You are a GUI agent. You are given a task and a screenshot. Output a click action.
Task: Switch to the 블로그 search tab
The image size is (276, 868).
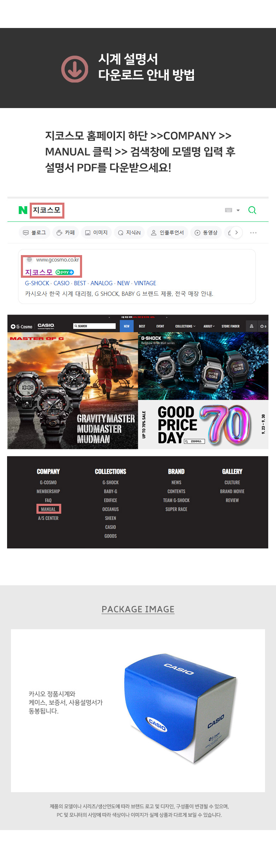(34, 232)
